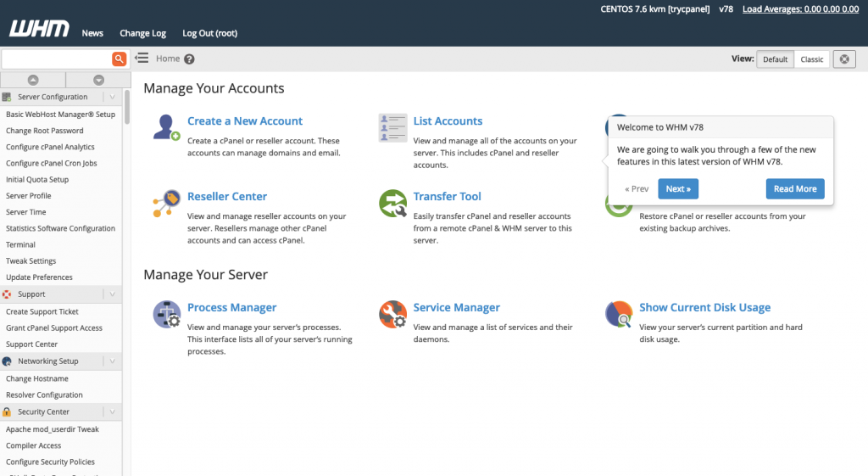
Task: Open Statistics Software Configuration
Action: click(60, 228)
